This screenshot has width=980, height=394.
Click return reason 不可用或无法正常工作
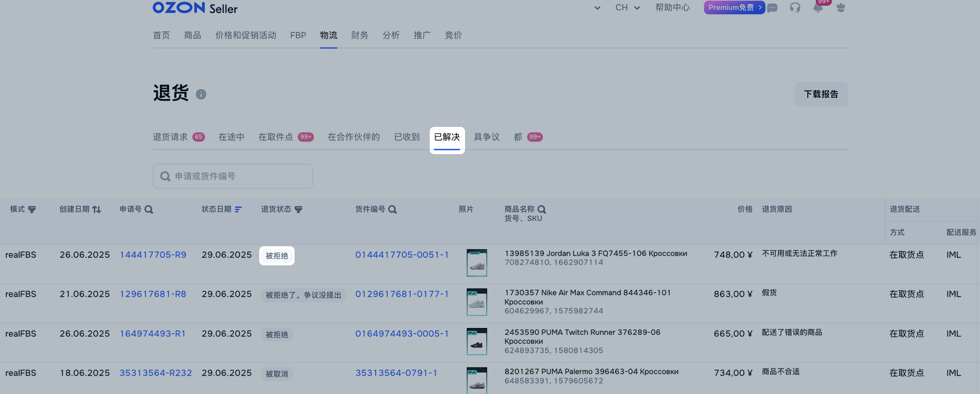click(x=800, y=253)
